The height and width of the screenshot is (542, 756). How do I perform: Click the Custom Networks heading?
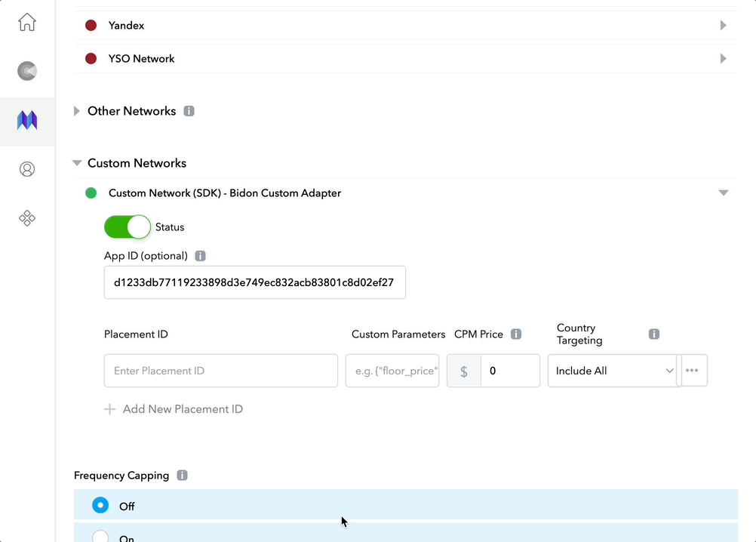137,163
